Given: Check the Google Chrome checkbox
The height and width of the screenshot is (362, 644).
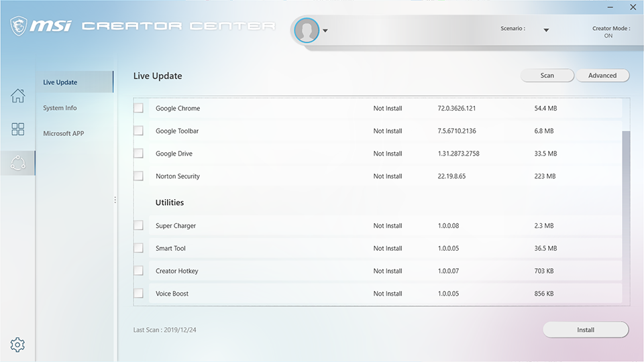Looking at the screenshot, I should pyautogui.click(x=138, y=108).
